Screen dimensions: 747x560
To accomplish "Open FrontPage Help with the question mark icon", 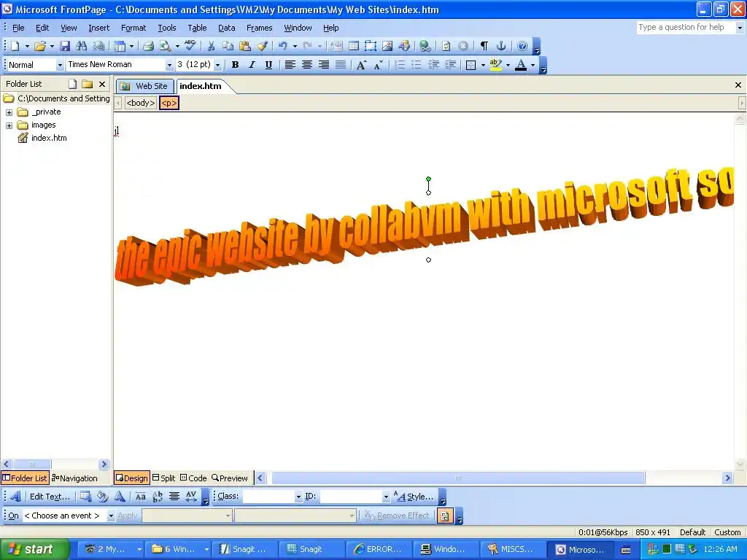I will click(x=522, y=46).
